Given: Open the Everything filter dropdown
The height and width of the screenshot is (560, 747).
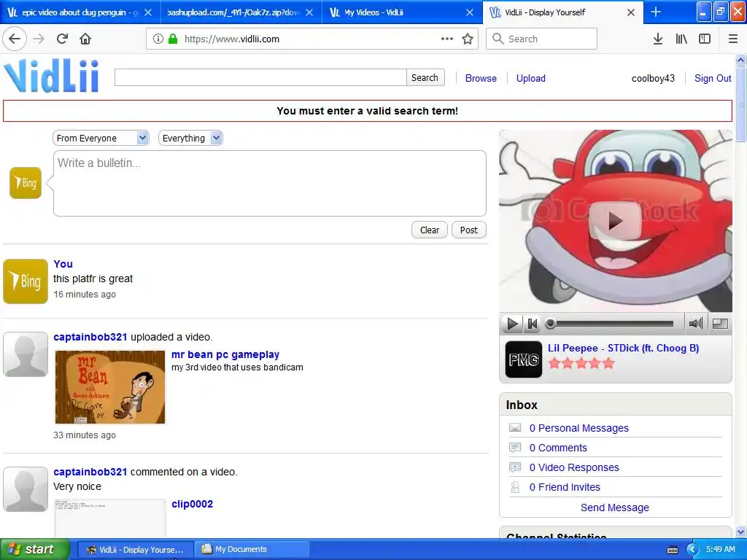Looking at the screenshot, I should click(190, 138).
